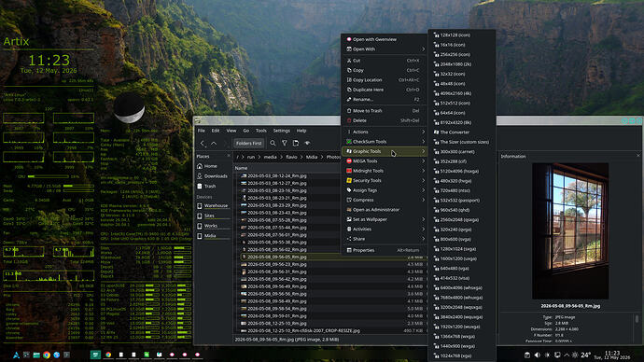The image size is (644, 362).
Task: Expand the Compress submenu
Action: pos(385,200)
